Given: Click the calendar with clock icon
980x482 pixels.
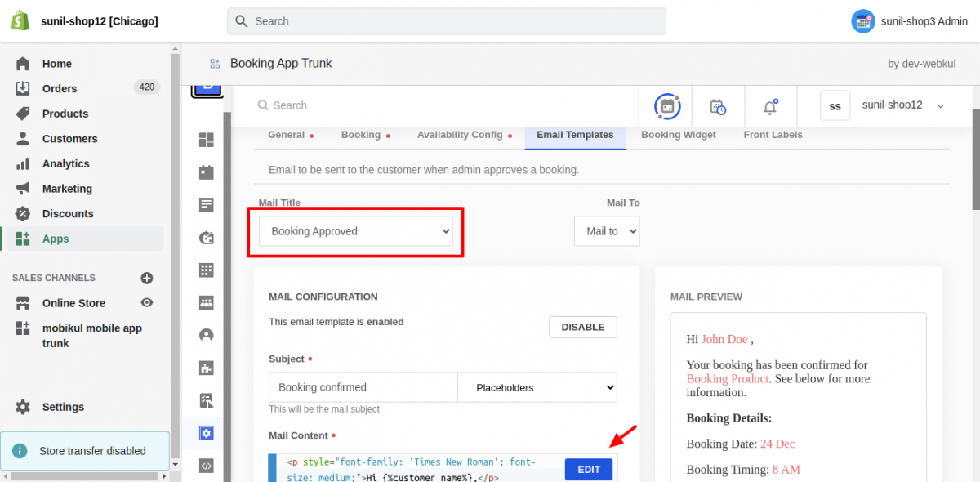Looking at the screenshot, I should pos(718,106).
